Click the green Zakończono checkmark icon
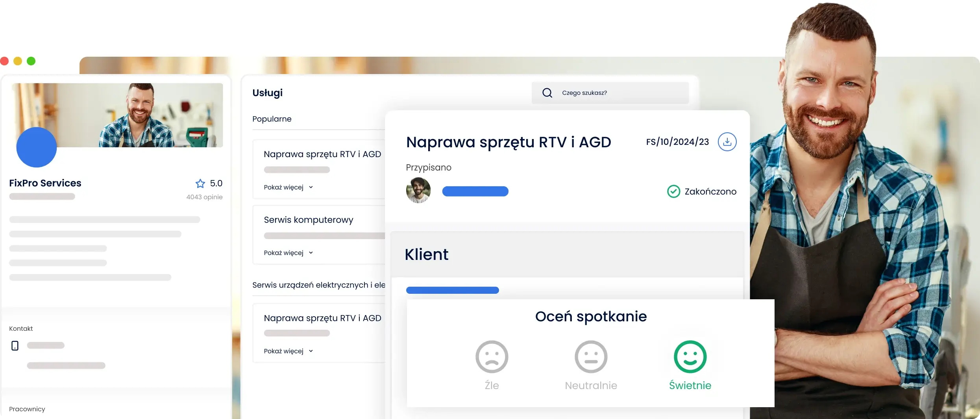This screenshot has width=980, height=419. (673, 191)
